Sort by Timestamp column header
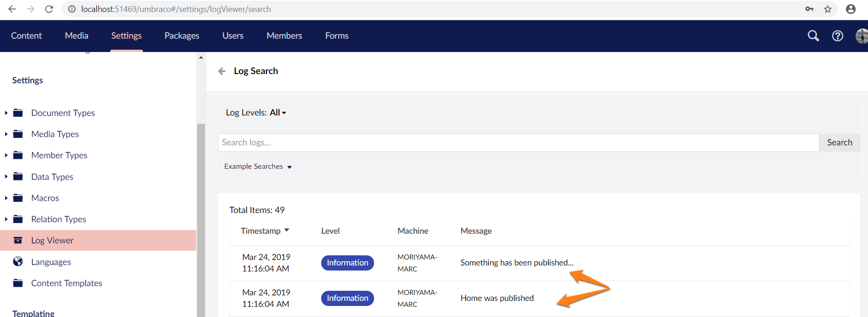Screen dimensions: 868x317 (265, 231)
